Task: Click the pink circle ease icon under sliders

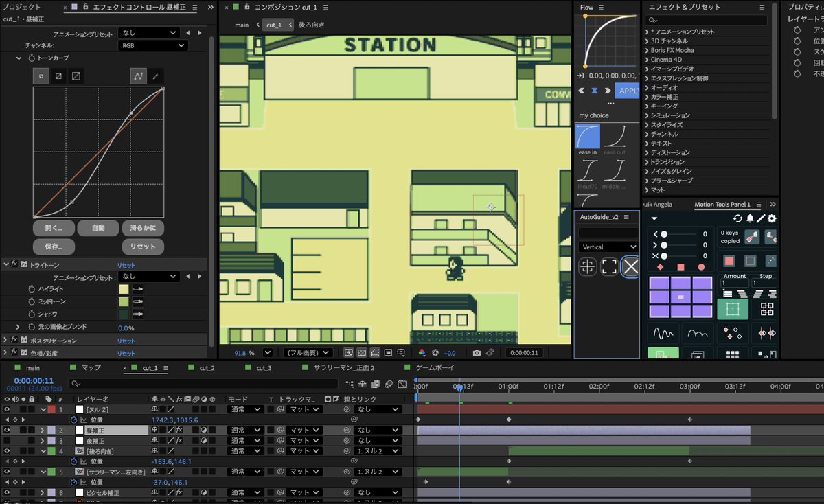Action: coord(701,266)
